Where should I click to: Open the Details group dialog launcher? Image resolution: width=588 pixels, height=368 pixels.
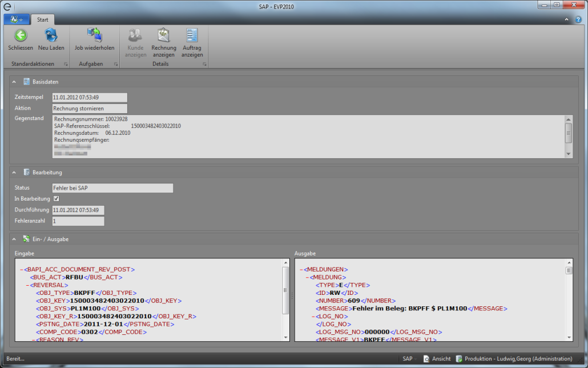coord(204,64)
